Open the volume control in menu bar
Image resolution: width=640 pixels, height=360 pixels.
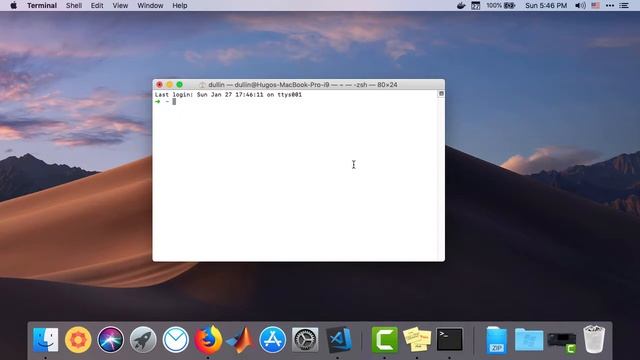(580, 5)
